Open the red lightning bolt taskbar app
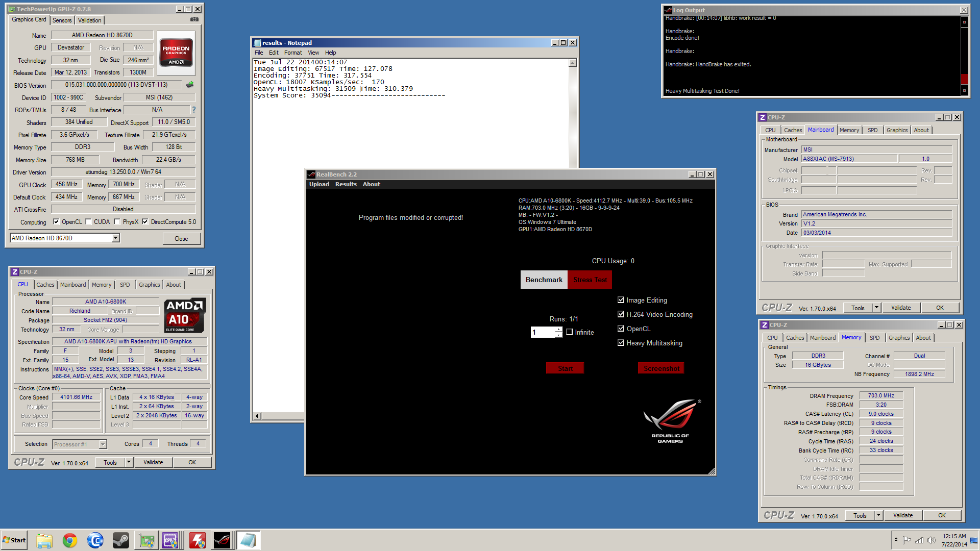Image resolution: width=980 pixels, height=551 pixels. (x=198, y=540)
